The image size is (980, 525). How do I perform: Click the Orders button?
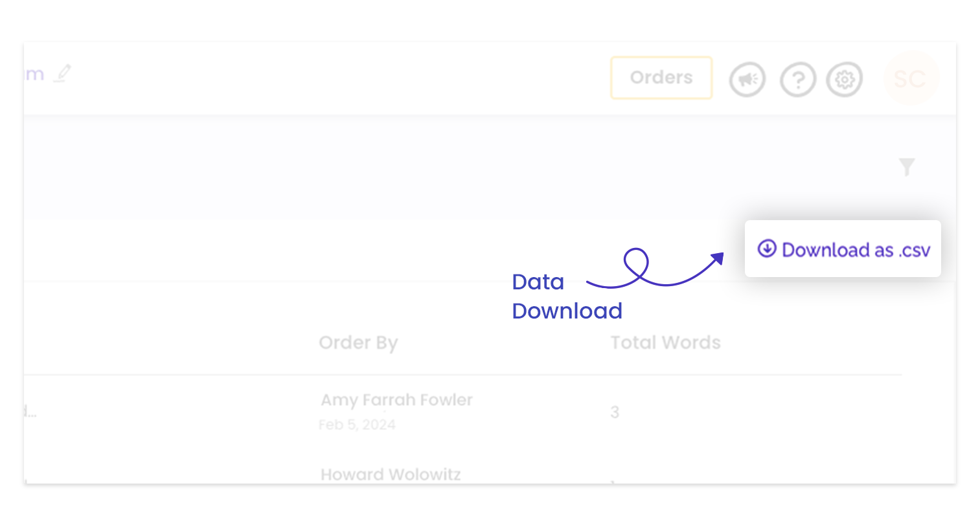661,78
